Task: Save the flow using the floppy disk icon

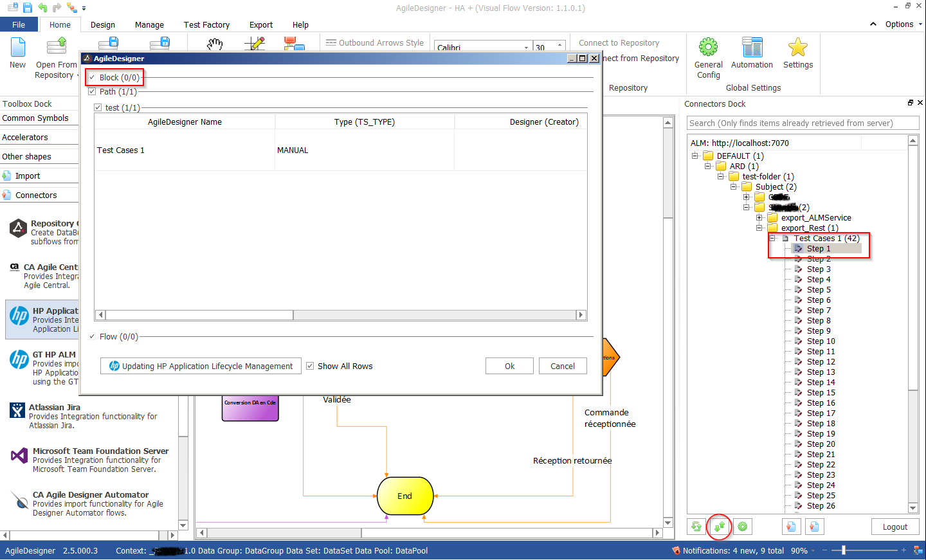Action: click(26, 8)
